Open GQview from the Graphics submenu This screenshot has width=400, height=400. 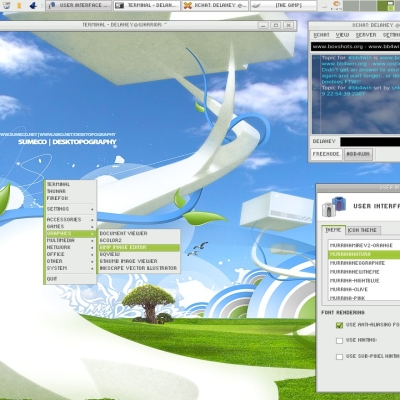pyautogui.click(x=139, y=254)
